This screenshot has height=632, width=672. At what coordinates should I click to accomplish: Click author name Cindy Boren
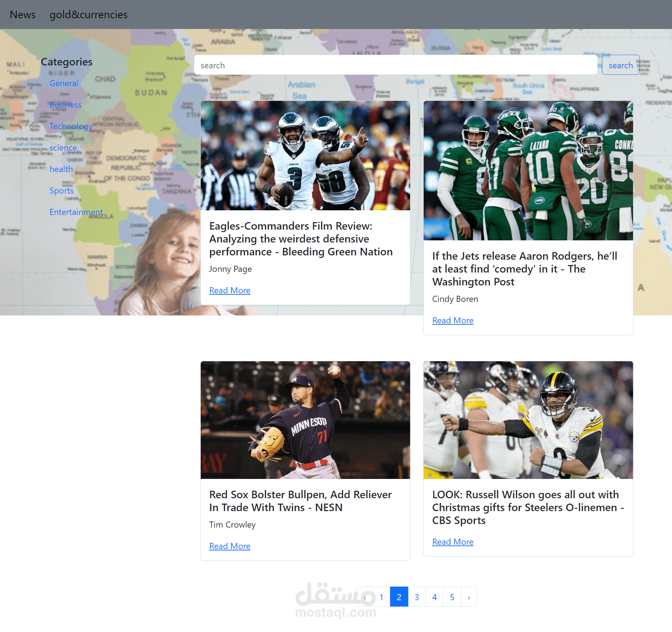click(455, 299)
